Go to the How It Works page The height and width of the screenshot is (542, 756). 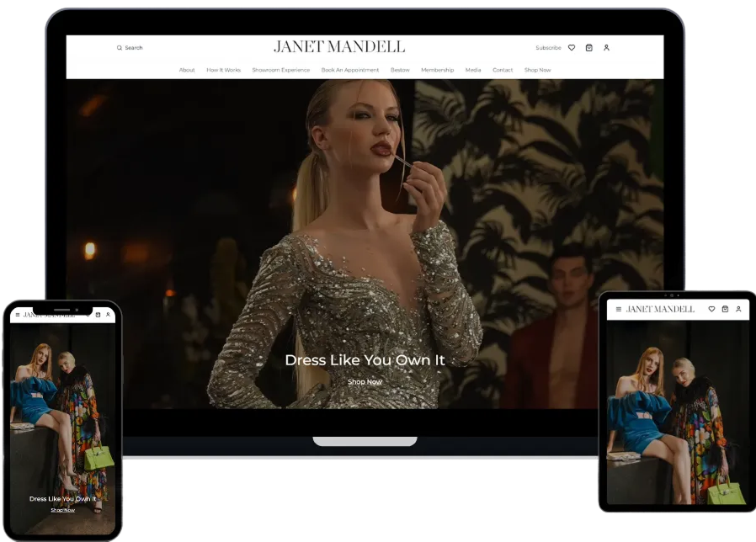[x=223, y=70]
